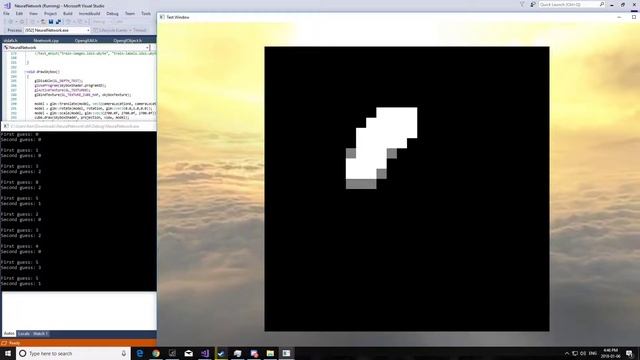Switch to Visual Studio from the taskbar
This screenshot has height=360, width=640.
coord(205,353)
